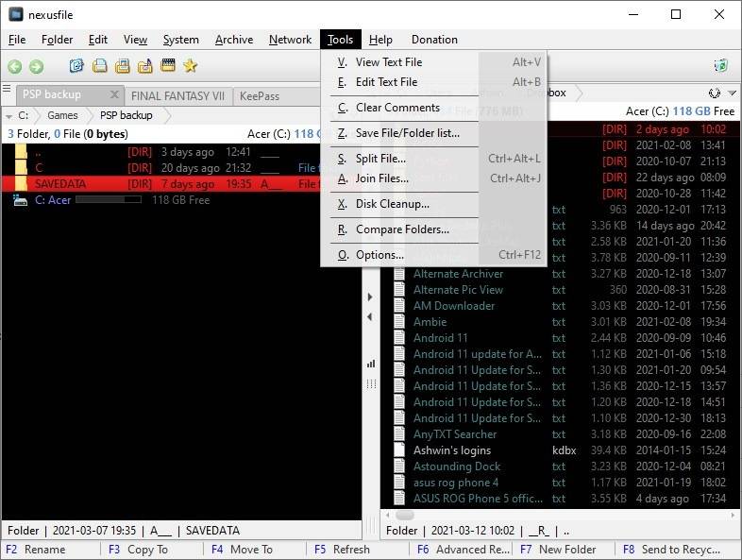Click the F4 Move To button

point(256,549)
